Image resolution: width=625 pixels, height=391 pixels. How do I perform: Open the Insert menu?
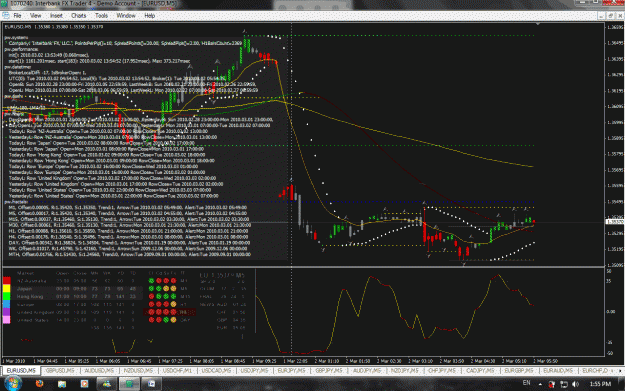click(x=56, y=16)
